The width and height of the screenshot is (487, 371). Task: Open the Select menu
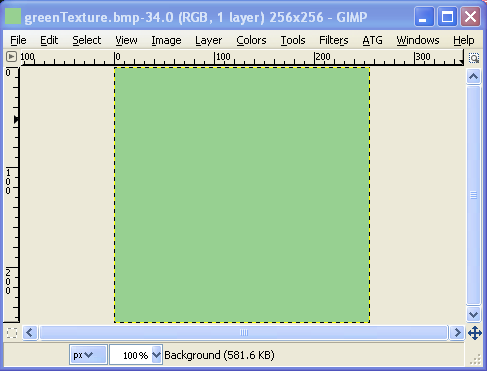point(87,40)
